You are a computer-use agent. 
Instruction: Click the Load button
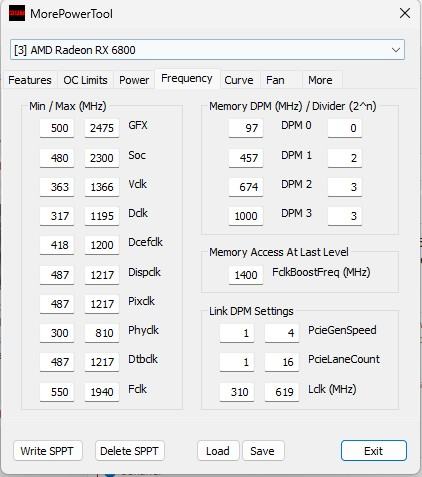point(218,451)
